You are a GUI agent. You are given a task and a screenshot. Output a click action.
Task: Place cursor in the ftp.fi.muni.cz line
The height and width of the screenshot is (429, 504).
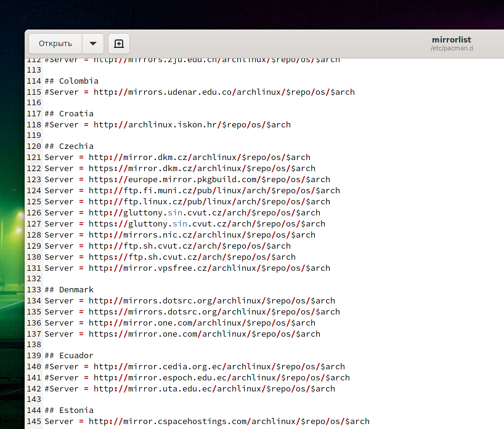(x=192, y=191)
